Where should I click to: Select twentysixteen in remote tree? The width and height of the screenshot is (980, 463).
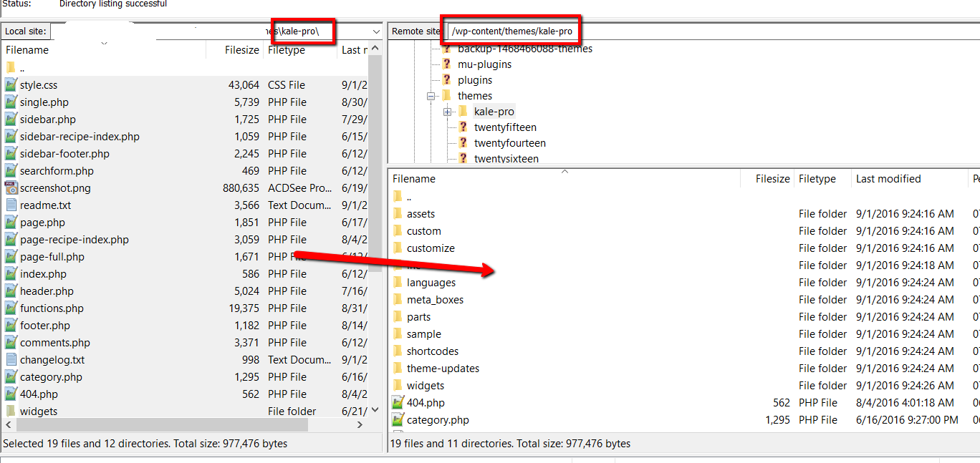pos(506,159)
